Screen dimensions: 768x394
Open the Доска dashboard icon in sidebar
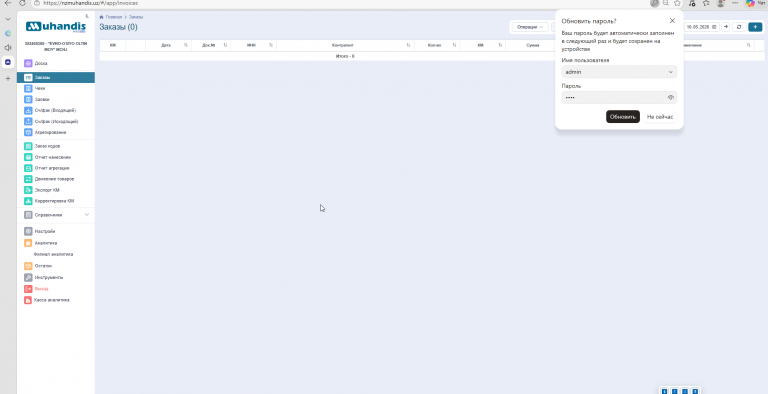(x=28, y=63)
